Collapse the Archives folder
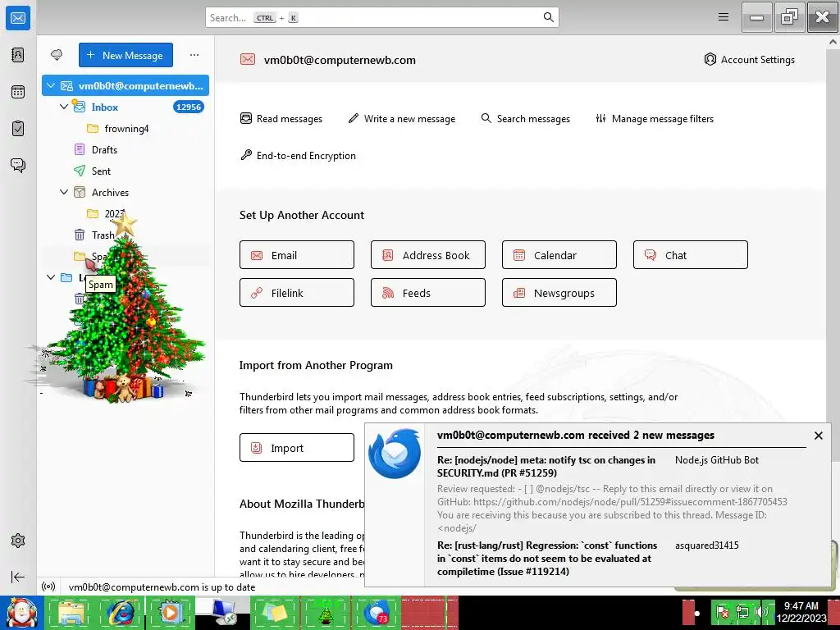Screen dimensions: 840x630 (64, 192)
